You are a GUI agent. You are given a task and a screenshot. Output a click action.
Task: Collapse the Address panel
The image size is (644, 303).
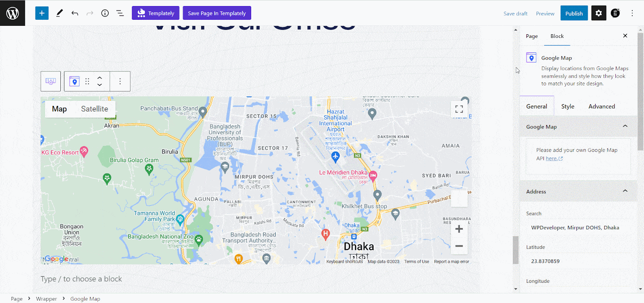point(625,191)
